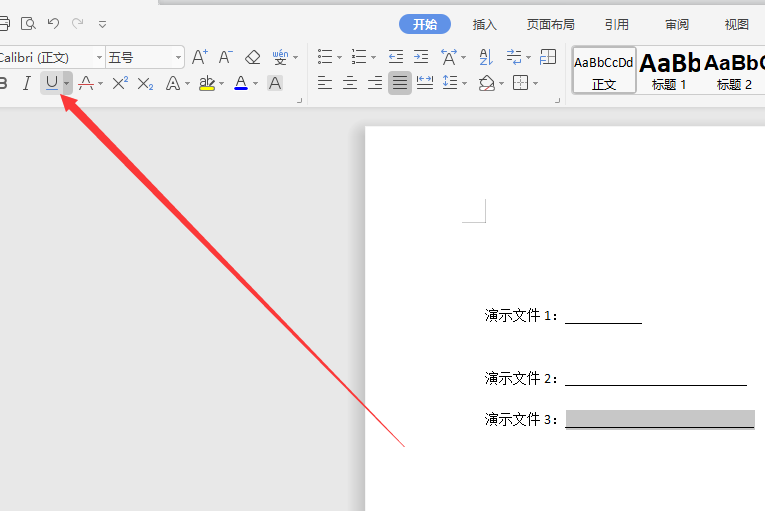Apply numbered list
Image resolution: width=765 pixels, height=511 pixels.
(359, 57)
